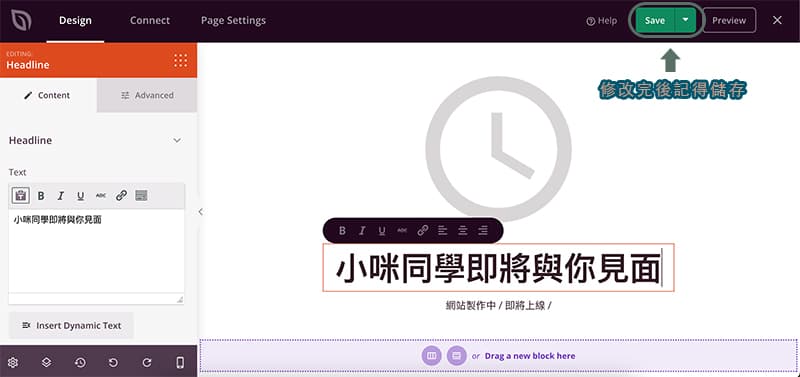Open revision history icon
This screenshot has height=377, width=800.
point(80,362)
